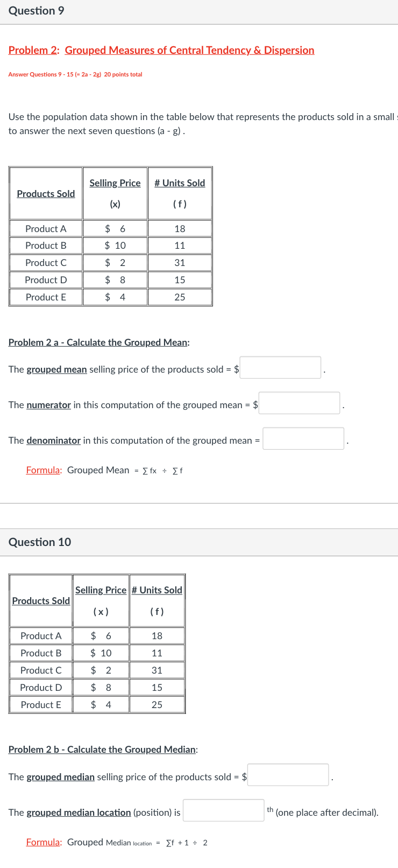Click the Answer Questions 9-15 points note

75,74
